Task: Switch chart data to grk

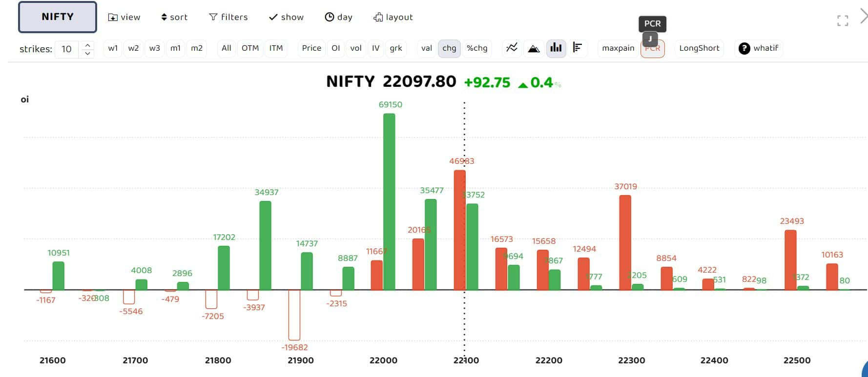Action: (395, 48)
